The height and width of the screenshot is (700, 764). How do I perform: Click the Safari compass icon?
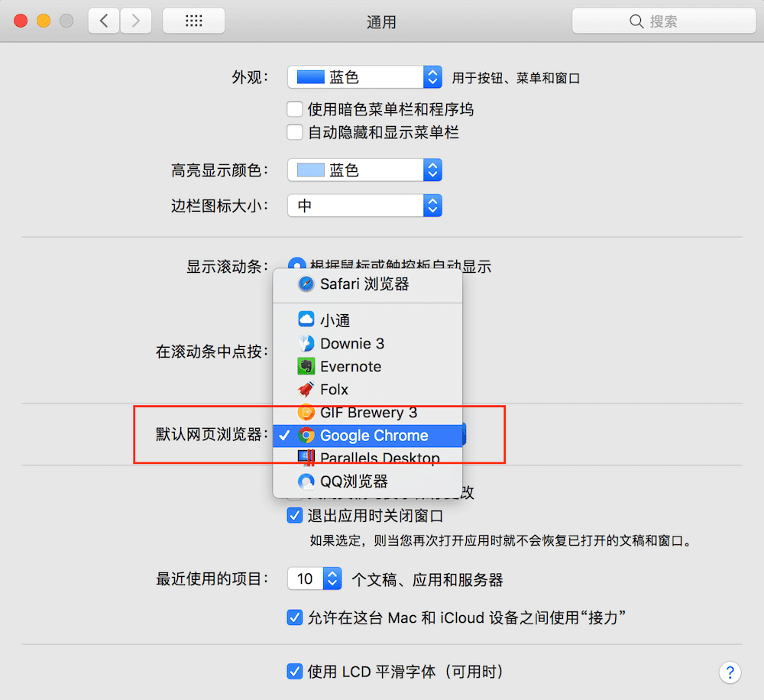(306, 284)
